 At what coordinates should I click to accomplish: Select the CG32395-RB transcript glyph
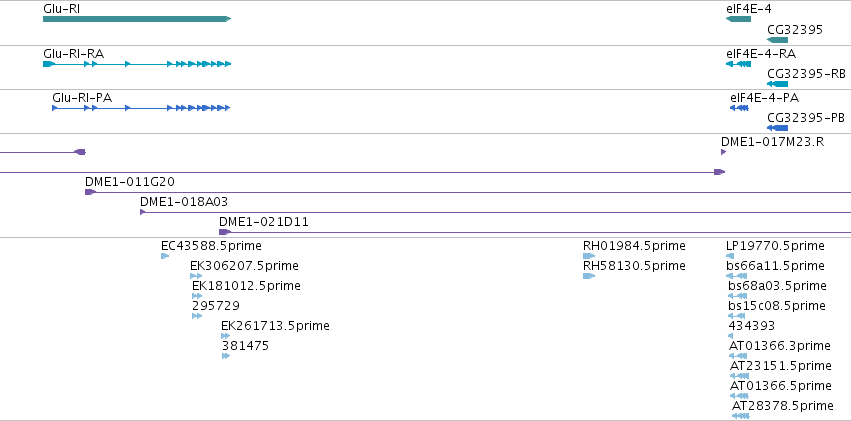coord(777,84)
